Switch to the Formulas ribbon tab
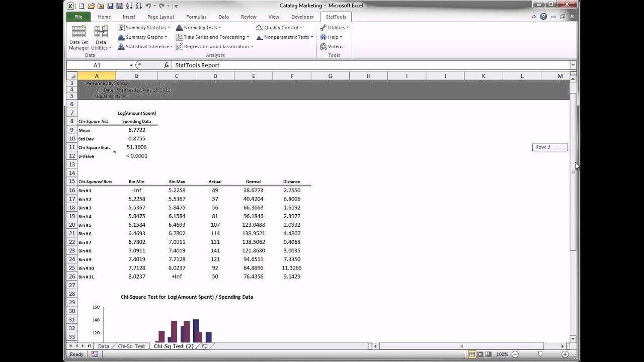Viewport: 644px width, 362px height. [x=196, y=17]
